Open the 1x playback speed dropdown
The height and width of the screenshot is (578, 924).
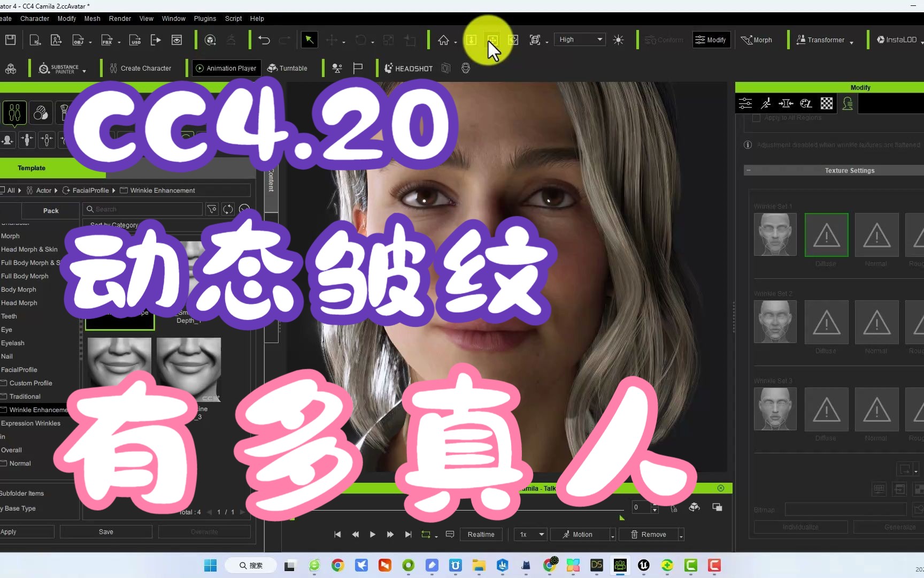(x=531, y=535)
